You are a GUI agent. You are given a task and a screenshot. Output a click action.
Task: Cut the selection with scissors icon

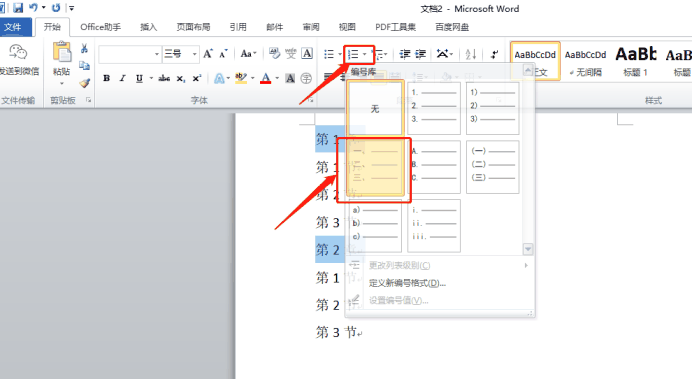click(x=84, y=48)
